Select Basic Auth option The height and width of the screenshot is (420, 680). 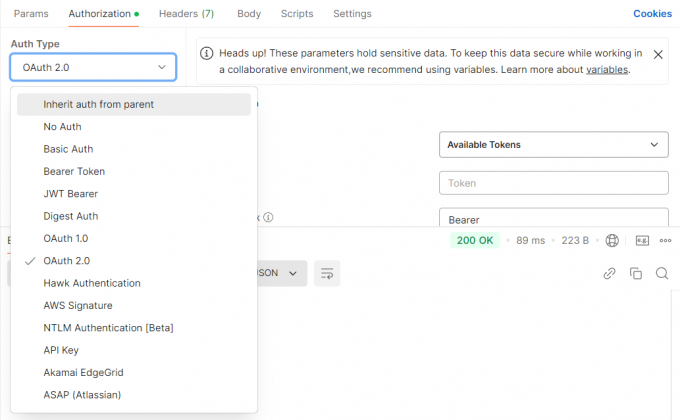134,149
